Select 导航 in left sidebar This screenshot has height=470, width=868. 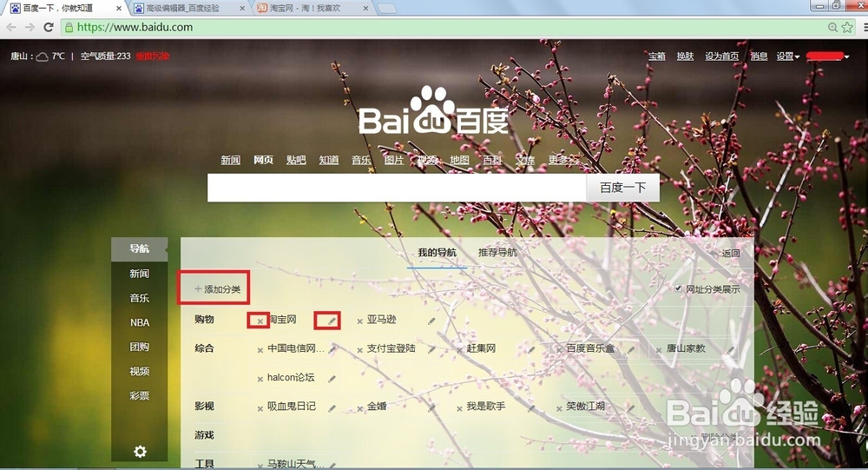point(140,248)
